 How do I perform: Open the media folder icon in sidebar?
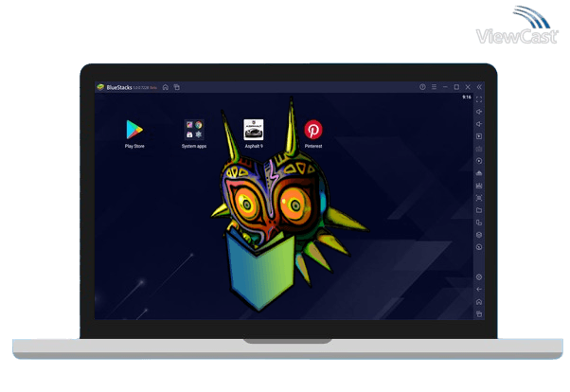click(479, 210)
